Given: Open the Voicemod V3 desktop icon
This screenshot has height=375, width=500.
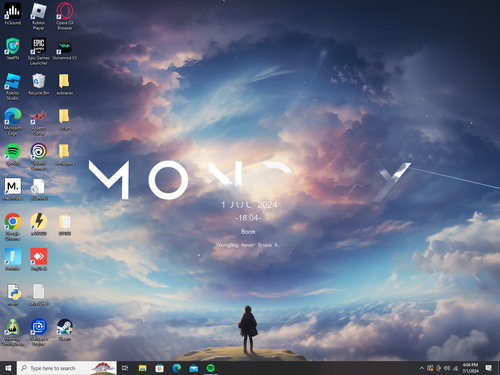Looking at the screenshot, I should point(65,49).
